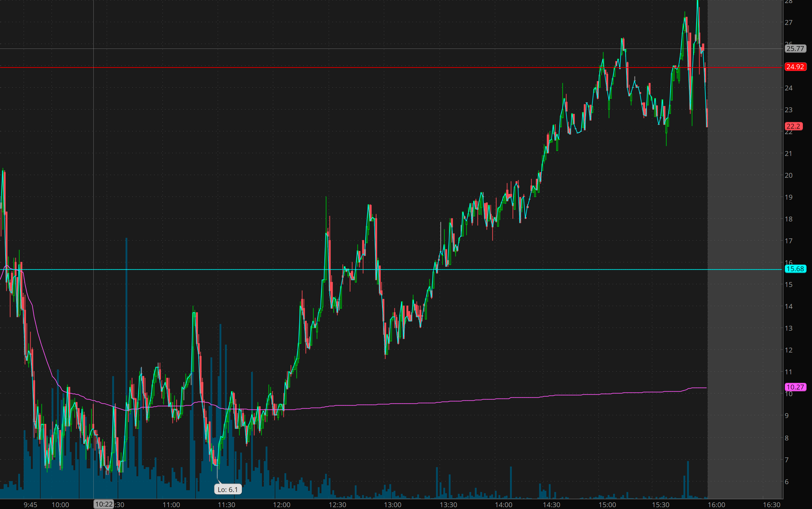812x509 pixels.
Task: Click the 23 label on price axis
Action: coord(788,110)
